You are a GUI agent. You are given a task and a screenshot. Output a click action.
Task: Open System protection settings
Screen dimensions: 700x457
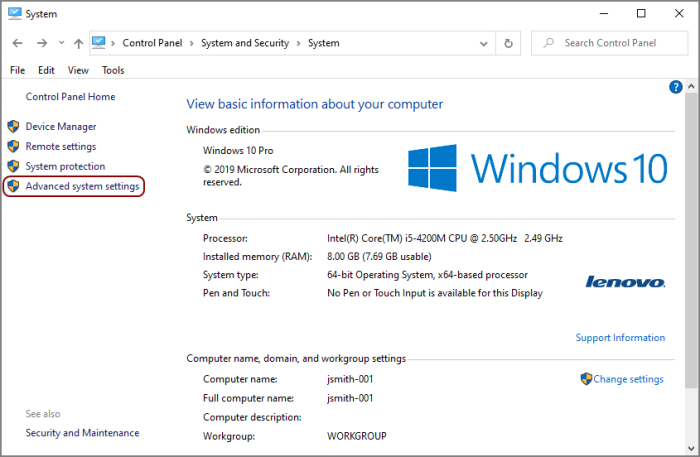coord(65,166)
